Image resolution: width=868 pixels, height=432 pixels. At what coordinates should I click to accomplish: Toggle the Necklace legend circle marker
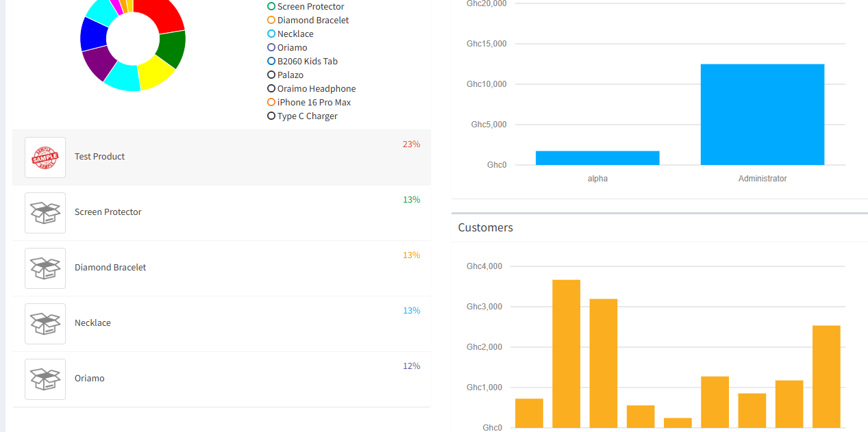[271, 34]
